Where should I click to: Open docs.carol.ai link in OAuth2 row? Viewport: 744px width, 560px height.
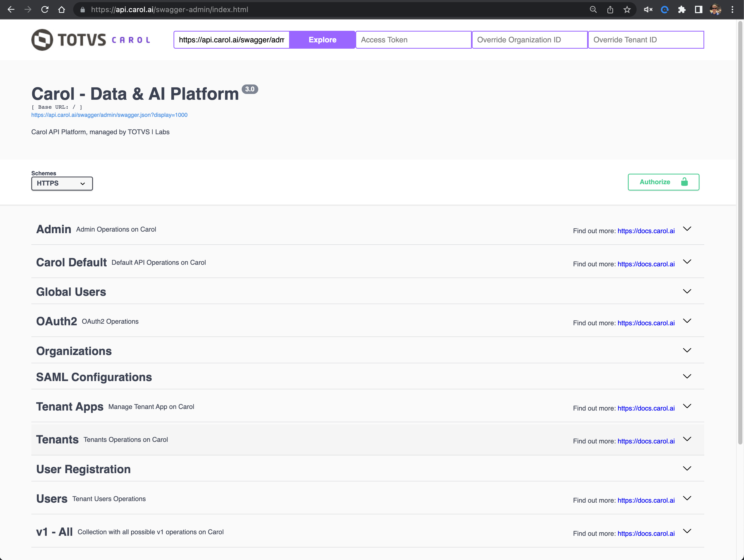click(x=646, y=323)
